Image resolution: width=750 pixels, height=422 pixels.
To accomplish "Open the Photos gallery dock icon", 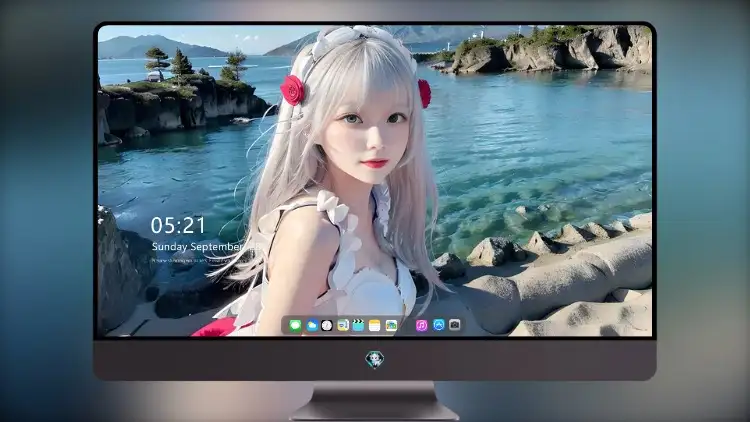I will click(391, 325).
